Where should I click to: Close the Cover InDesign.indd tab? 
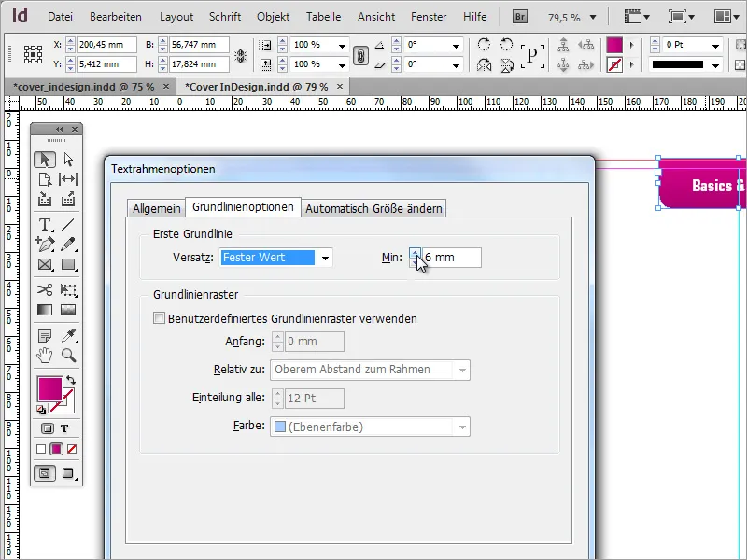[340, 86]
